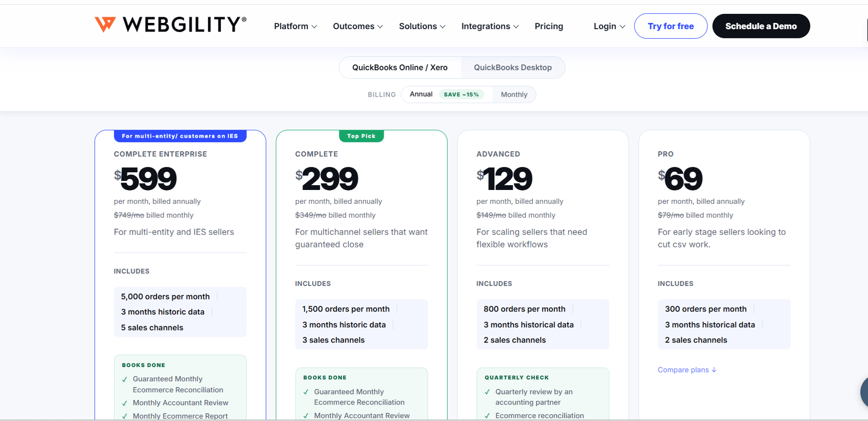Screen dimensions: 868x421
Task: Go to the Pricing page
Action: (549, 26)
